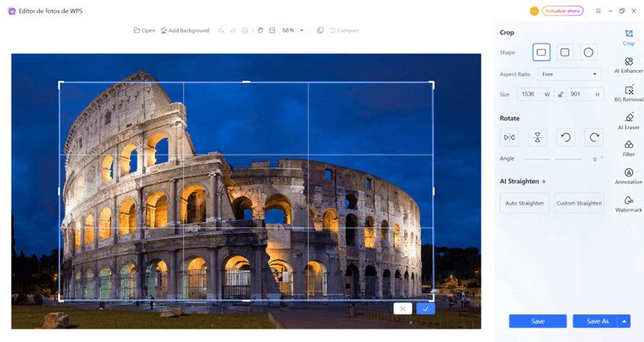Flip the image horizontally
The width and height of the screenshot is (644, 342).
point(510,137)
